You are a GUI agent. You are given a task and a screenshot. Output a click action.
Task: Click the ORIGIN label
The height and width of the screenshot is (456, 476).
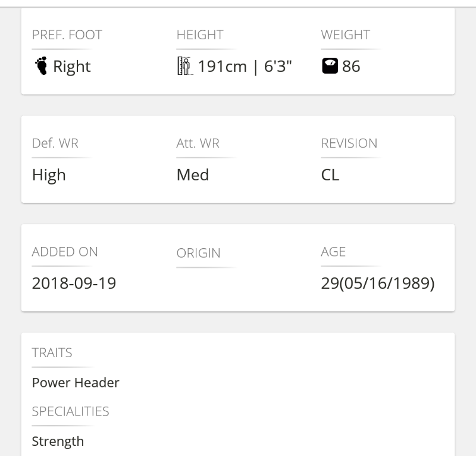tap(198, 253)
